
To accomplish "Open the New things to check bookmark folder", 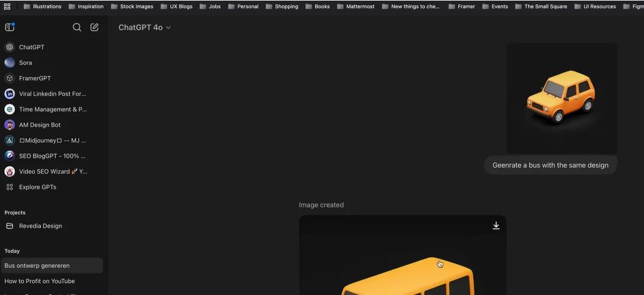I will [x=411, y=7].
